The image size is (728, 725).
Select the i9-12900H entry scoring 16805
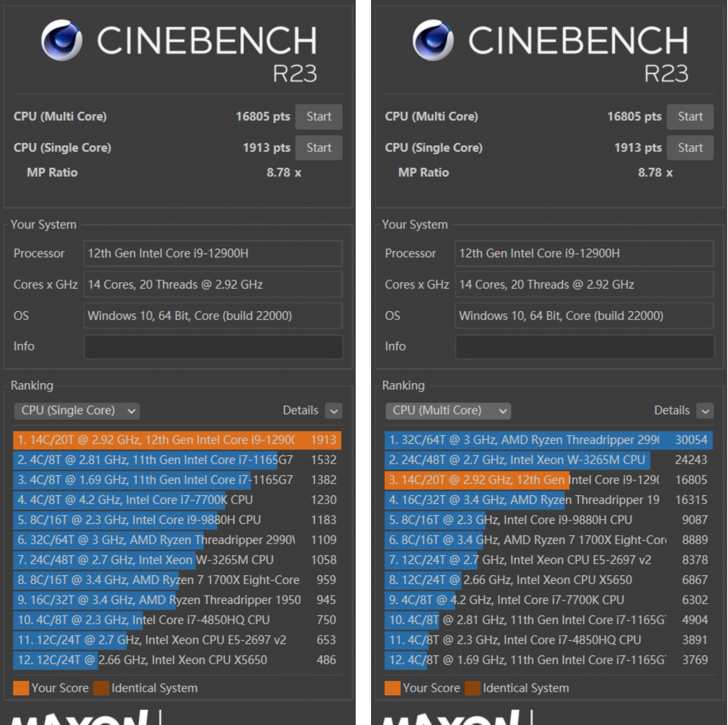(x=548, y=481)
